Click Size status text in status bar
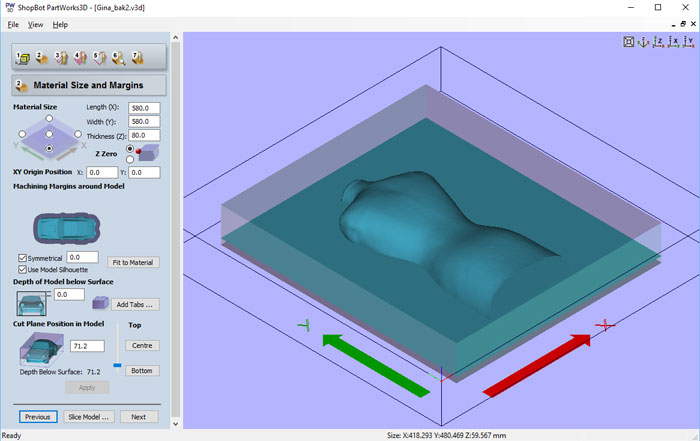 tap(446, 435)
